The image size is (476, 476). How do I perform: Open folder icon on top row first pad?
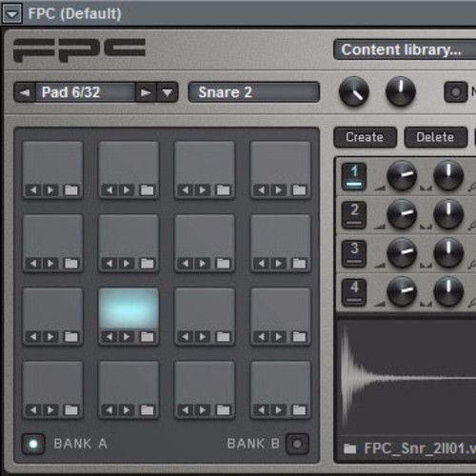pos(71,190)
